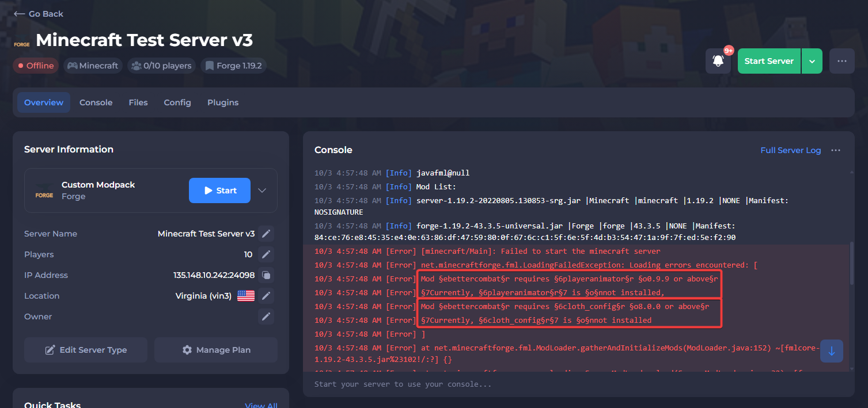The height and width of the screenshot is (408, 868).
Task: Open the Files tab
Action: pos(138,102)
